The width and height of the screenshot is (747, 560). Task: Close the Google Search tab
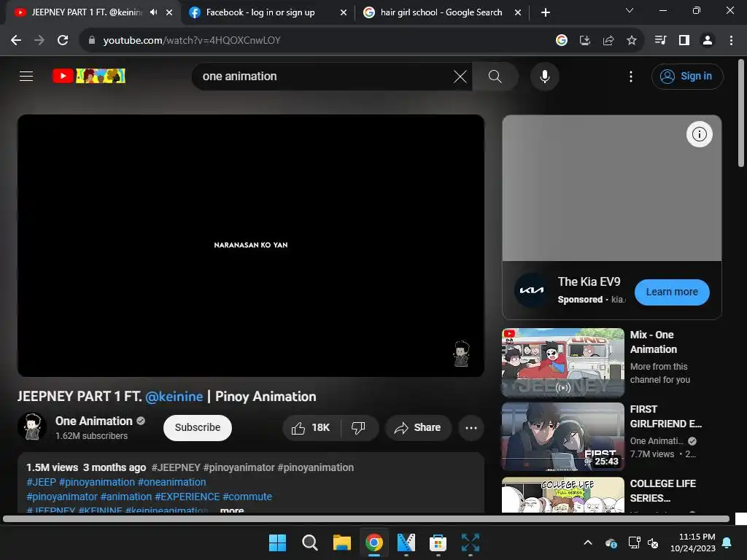point(518,12)
